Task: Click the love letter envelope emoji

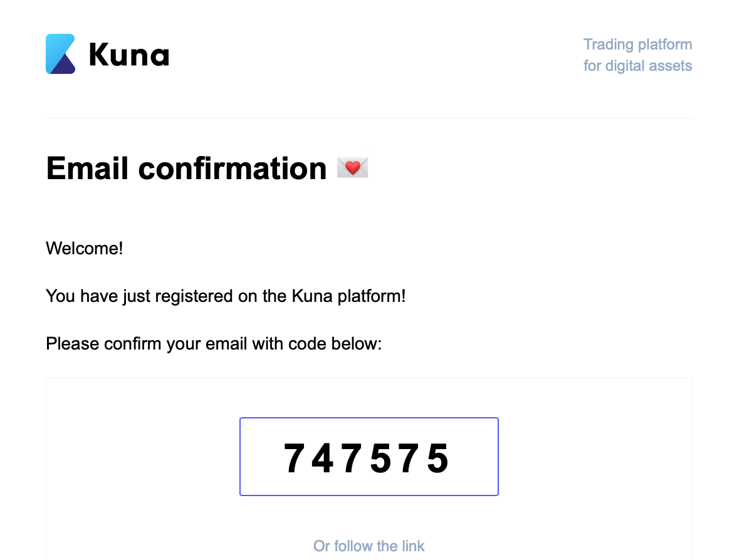Action: point(352,168)
